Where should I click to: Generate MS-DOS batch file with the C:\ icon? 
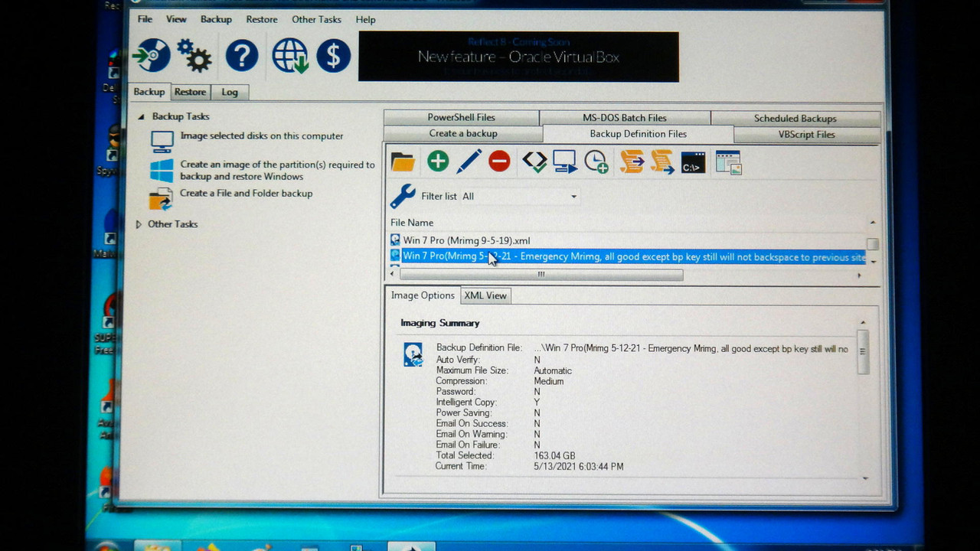693,162
